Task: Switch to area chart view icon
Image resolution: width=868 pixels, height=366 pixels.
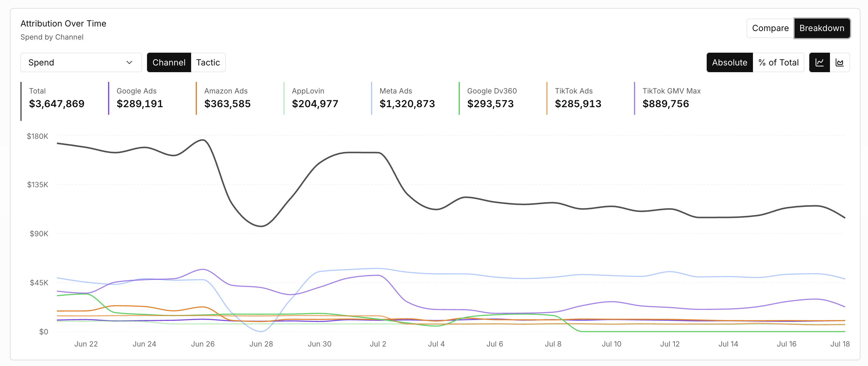Action: pyautogui.click(x=839, y=62)
